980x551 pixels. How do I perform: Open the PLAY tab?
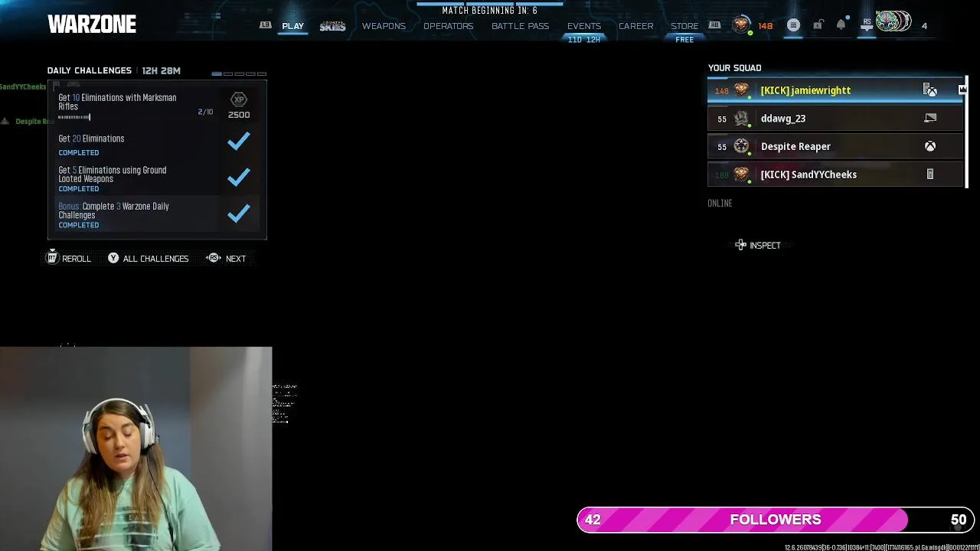click(x=292, y=26)
